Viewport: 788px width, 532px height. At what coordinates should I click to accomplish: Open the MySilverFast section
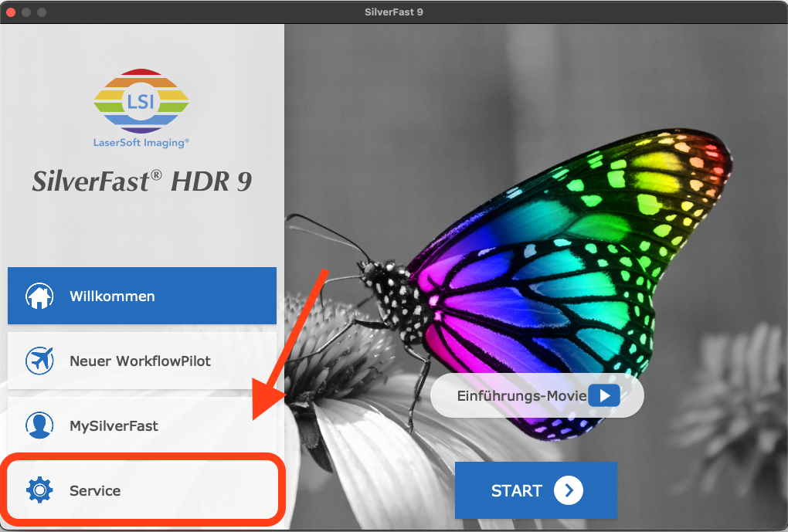pos(141,425)
